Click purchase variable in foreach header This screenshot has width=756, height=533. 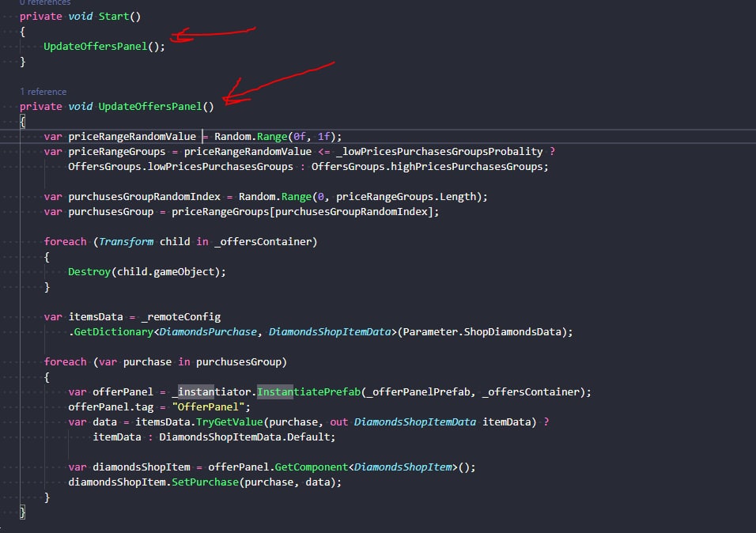pos(147,361)
